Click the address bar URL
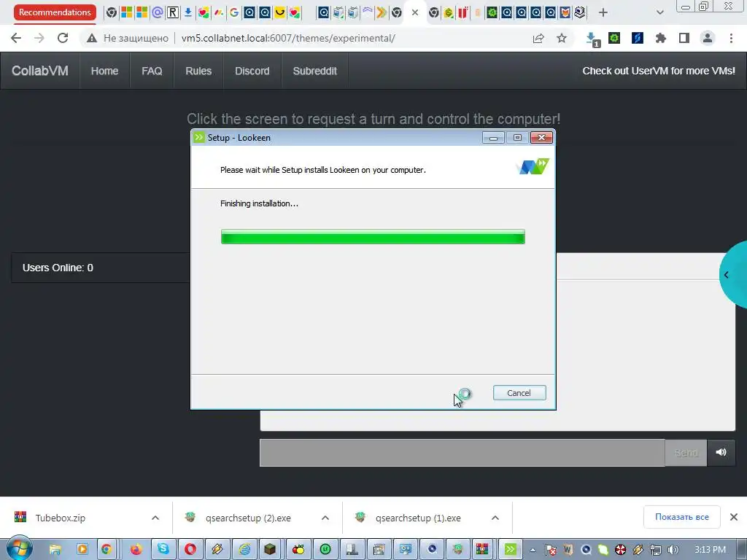 (288, 38)
